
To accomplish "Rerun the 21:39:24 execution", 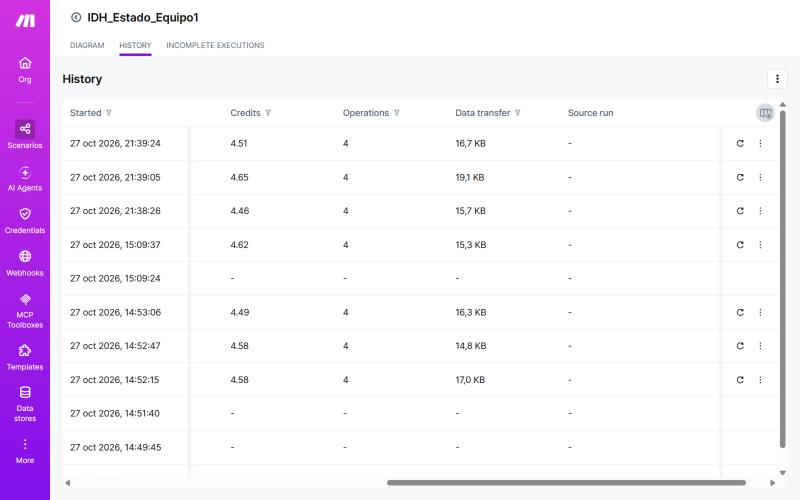I will tap(740, 143).
